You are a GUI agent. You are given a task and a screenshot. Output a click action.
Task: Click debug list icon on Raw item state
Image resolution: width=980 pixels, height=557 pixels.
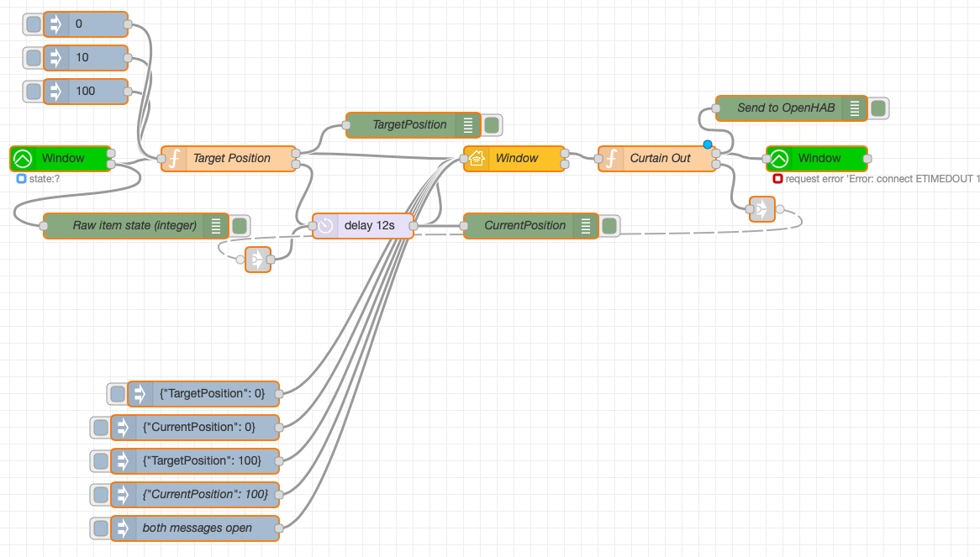click(x=216, y=226)
